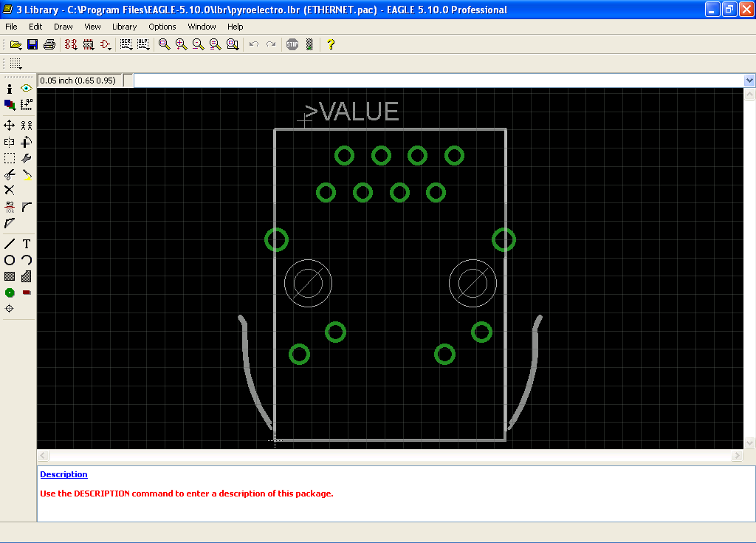Open the Library menu

(x=124, y=27)
